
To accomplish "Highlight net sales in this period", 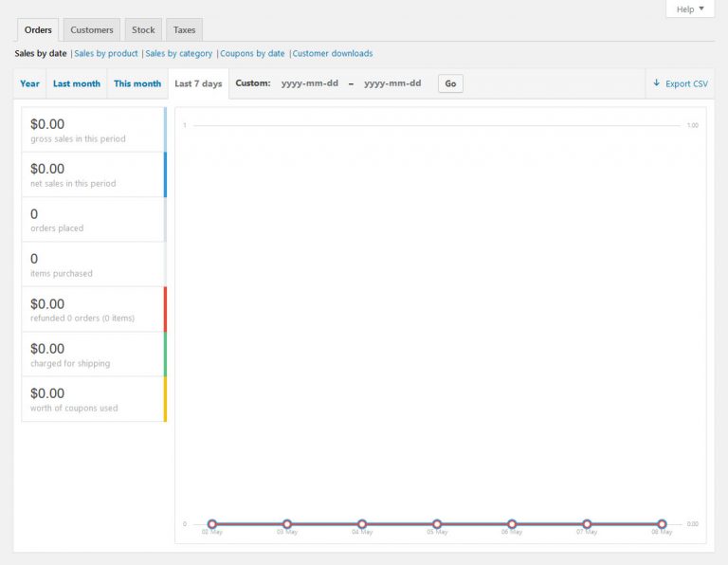I will coord(93,174).
